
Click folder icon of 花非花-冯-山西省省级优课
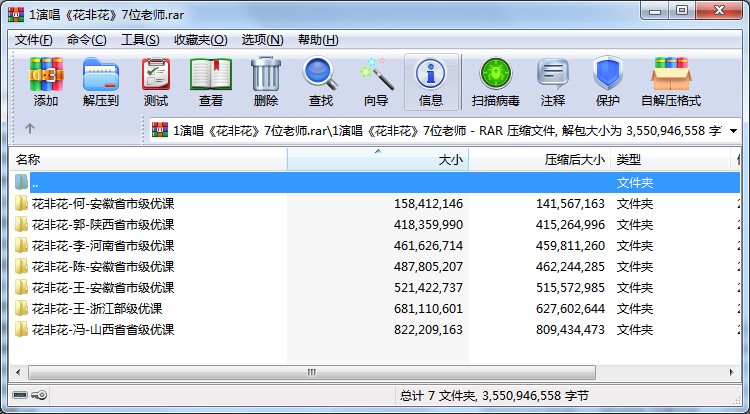click(x=21, y=330)
